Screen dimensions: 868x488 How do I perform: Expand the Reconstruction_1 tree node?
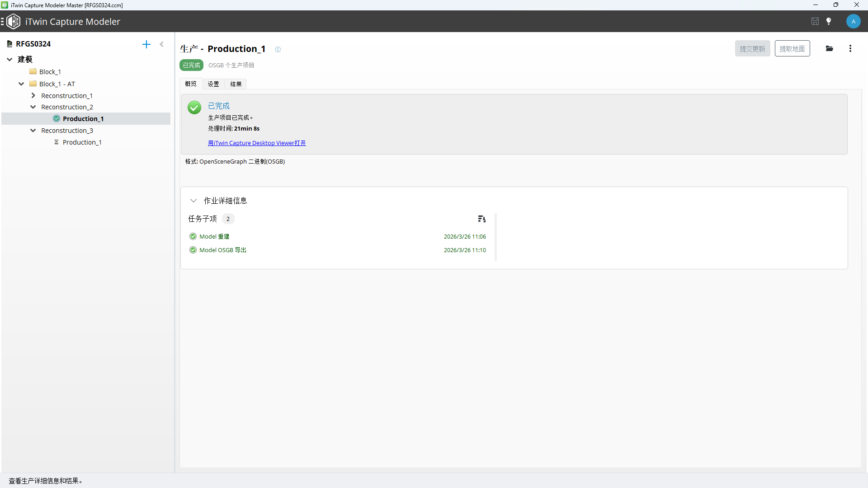[33, 96]
